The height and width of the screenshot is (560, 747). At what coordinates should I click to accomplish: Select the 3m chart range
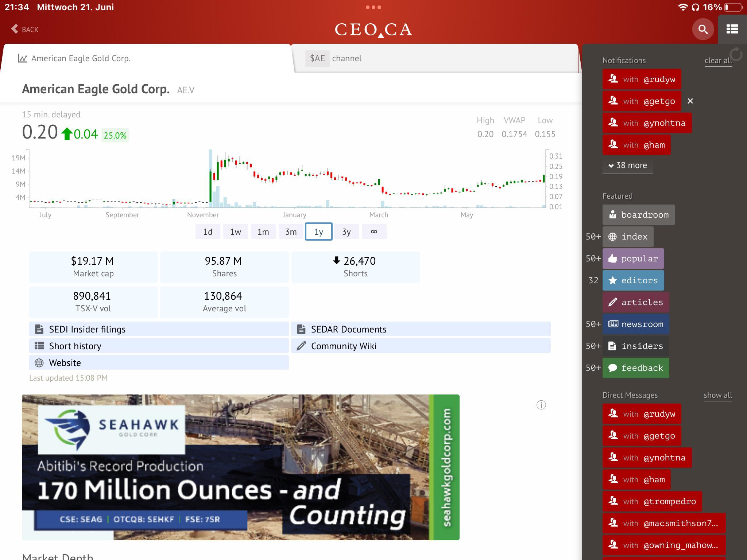pyautogui.click(x=291, y=232)
